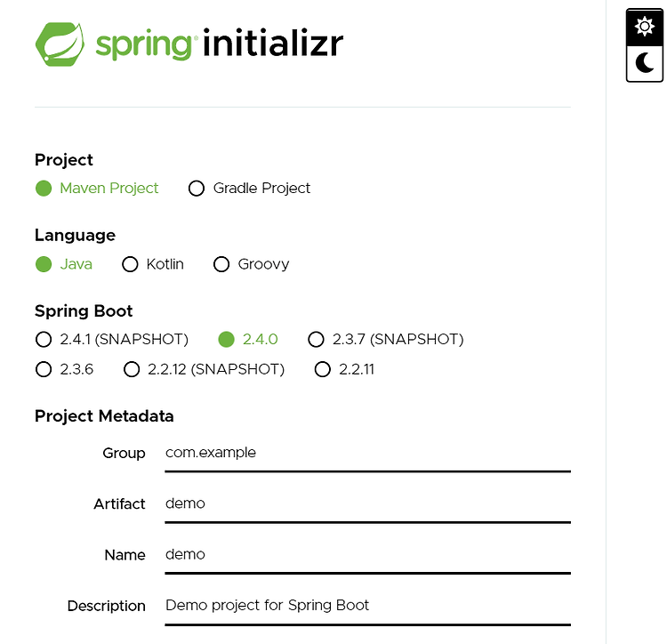Select Maven Project radio option

click(x=97, y=188)
